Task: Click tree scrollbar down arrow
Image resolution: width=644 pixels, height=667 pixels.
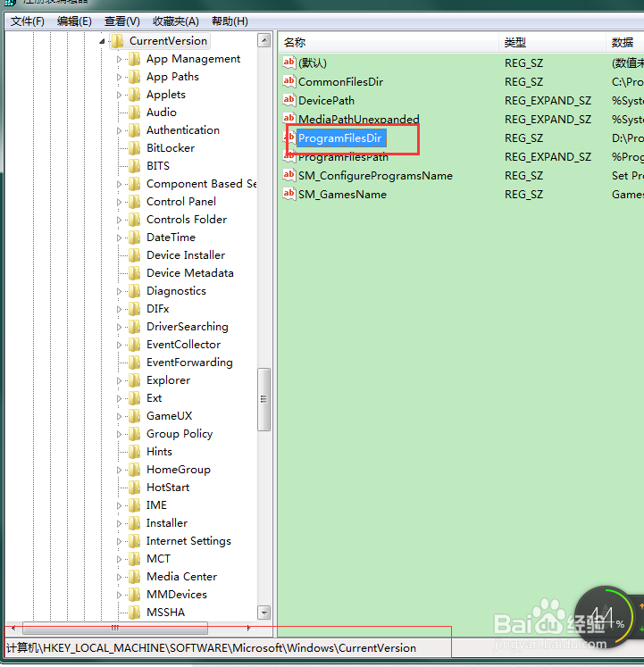Action: click(264, 613)
